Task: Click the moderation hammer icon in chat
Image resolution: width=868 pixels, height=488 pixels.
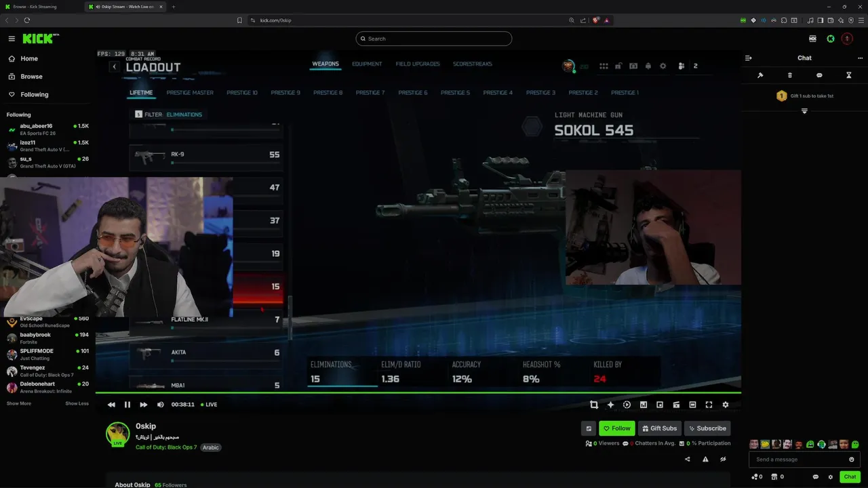Action: coord(760,75)
